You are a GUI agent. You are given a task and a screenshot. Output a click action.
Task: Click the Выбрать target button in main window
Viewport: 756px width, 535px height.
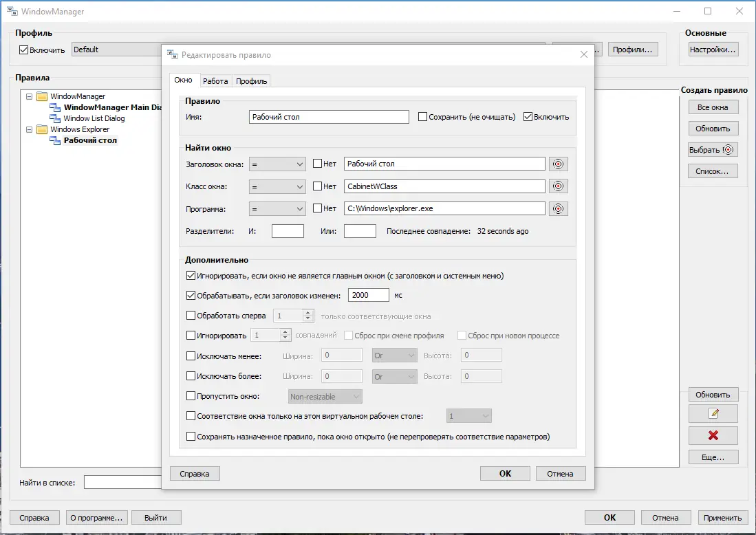point(713,150)
